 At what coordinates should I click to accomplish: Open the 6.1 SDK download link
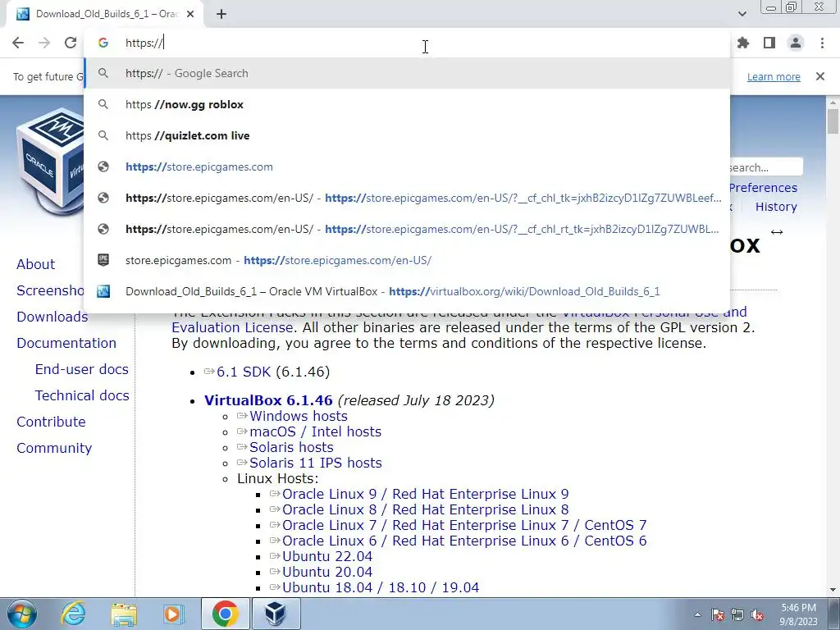(x=244, y=372)
